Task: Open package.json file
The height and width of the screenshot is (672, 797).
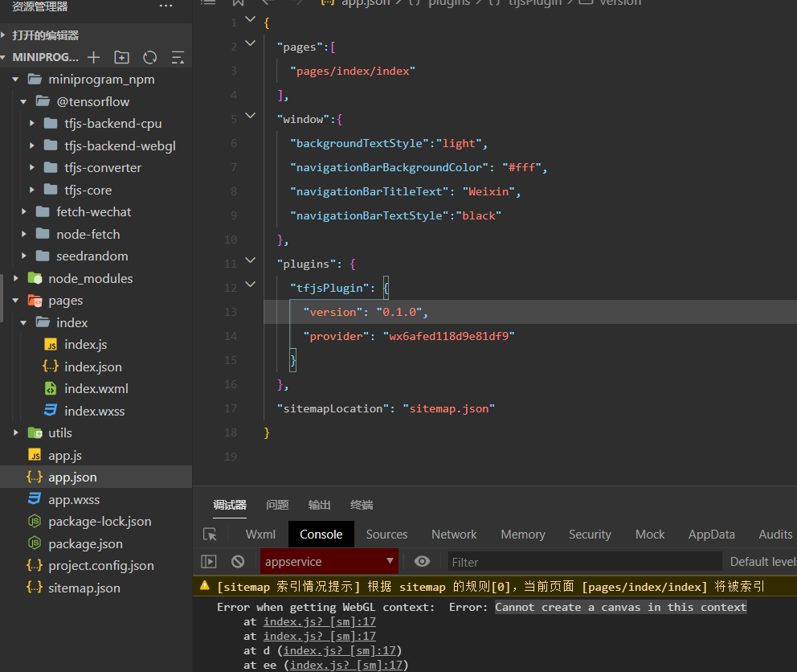Action: click(x=85, y=544)
